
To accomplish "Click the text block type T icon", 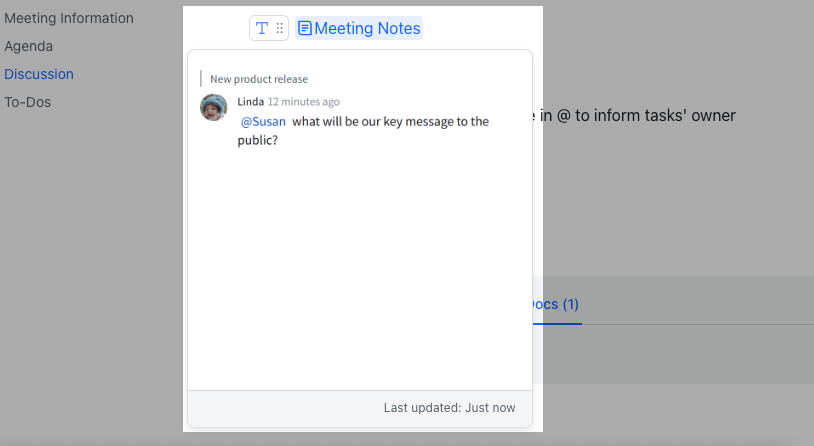I will click(262, 29).
